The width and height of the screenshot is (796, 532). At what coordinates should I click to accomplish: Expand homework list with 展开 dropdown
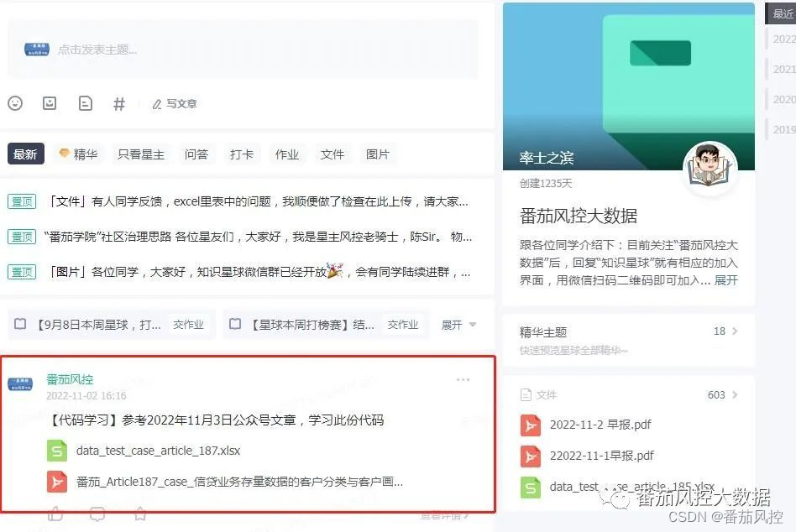pos(458,325)
